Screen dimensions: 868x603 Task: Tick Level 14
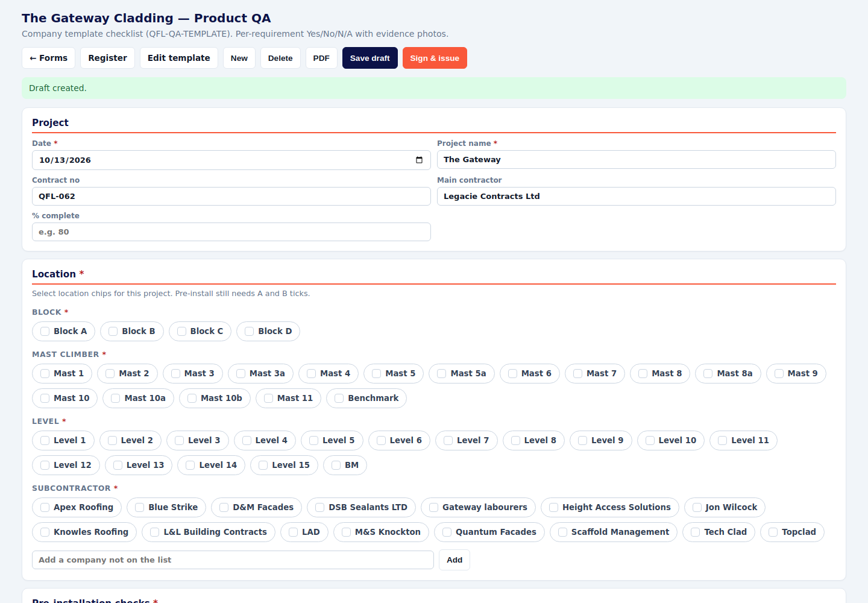pyautogui.click(x=212, y=465)
